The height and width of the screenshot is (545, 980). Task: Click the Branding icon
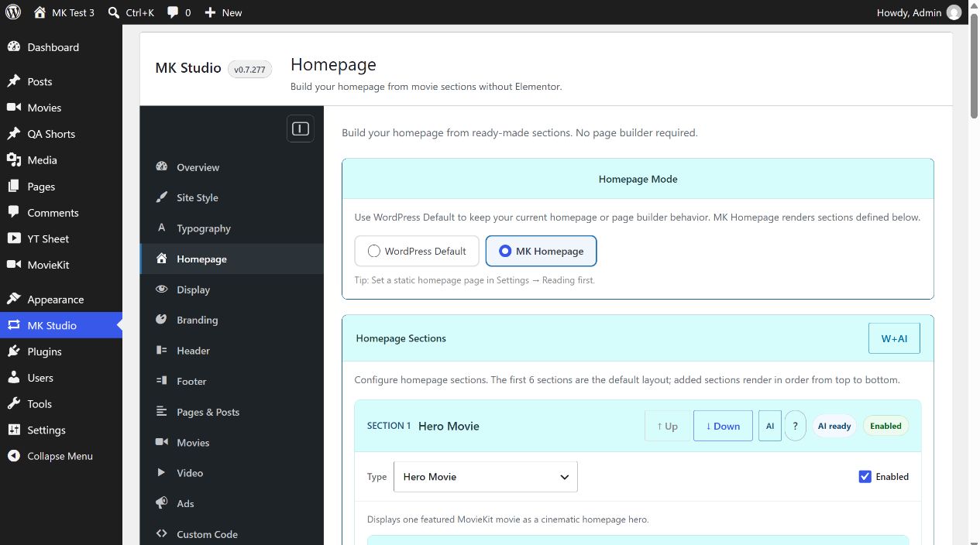pos(162,320)
